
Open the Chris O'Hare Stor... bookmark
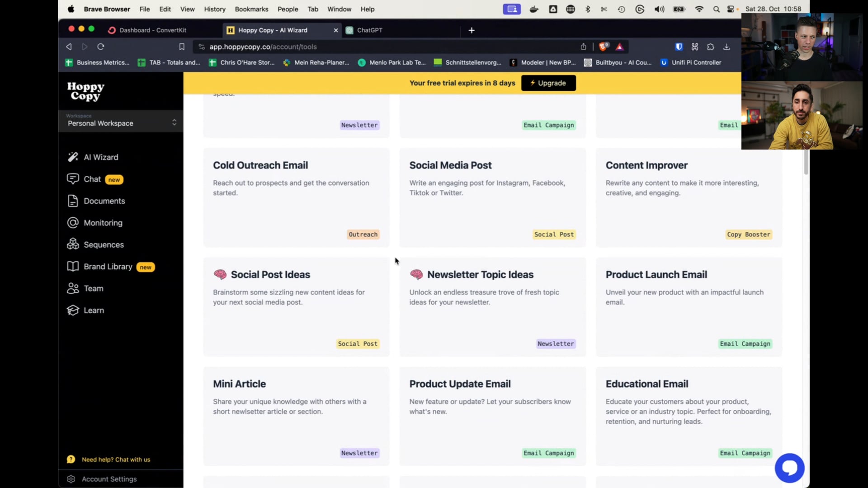[x=242, y=63]
